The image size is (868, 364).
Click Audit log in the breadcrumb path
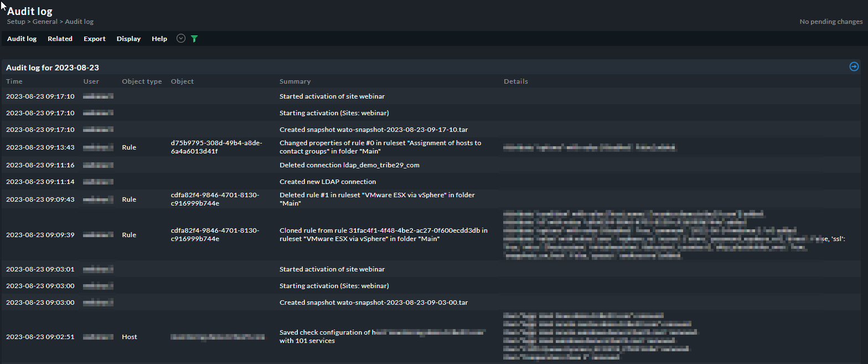79,22
